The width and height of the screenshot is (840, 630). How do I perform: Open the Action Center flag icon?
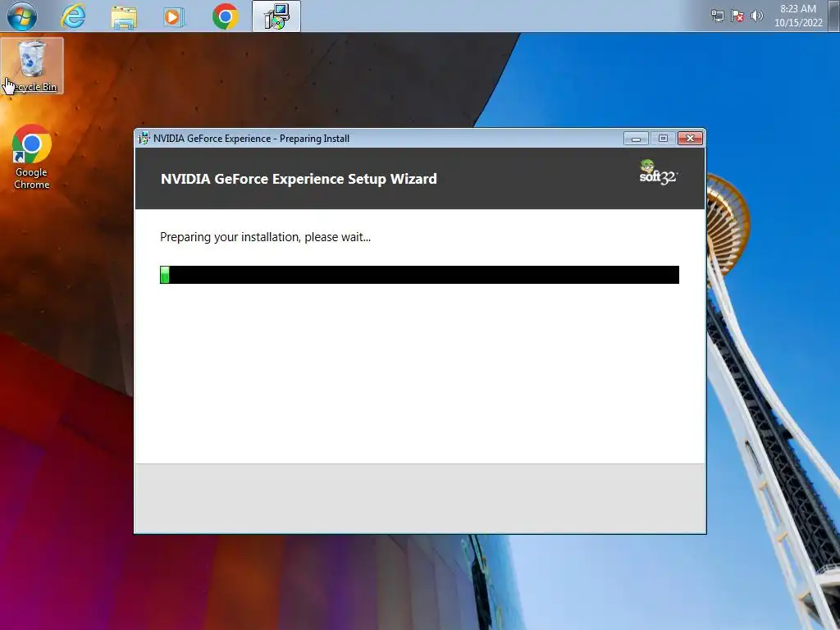737,16
